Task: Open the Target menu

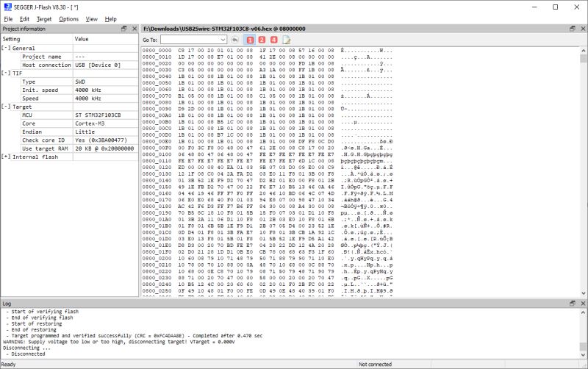Action: click(44, 19)
